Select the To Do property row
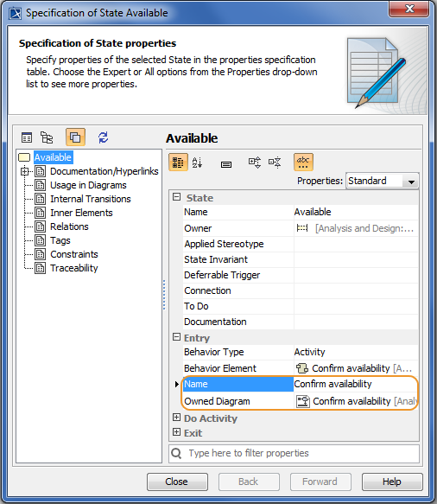 (301, 306)
